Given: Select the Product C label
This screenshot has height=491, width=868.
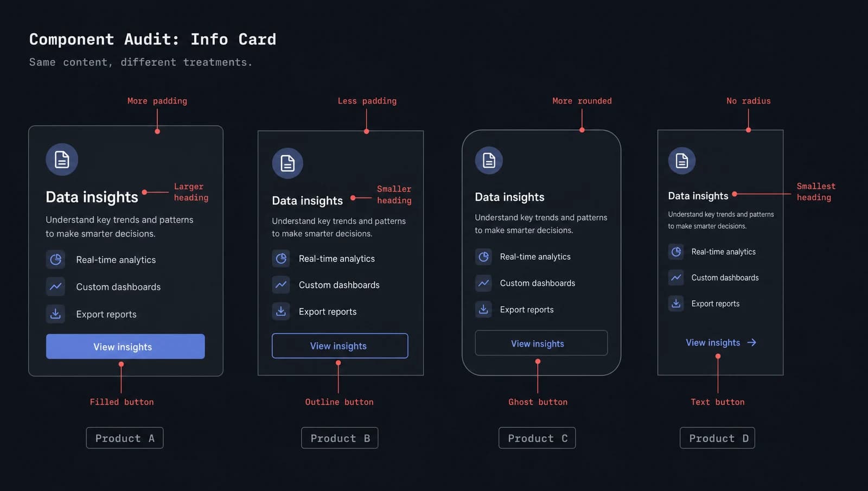Looking at the screenshot, I should click(x=537, y=438).
